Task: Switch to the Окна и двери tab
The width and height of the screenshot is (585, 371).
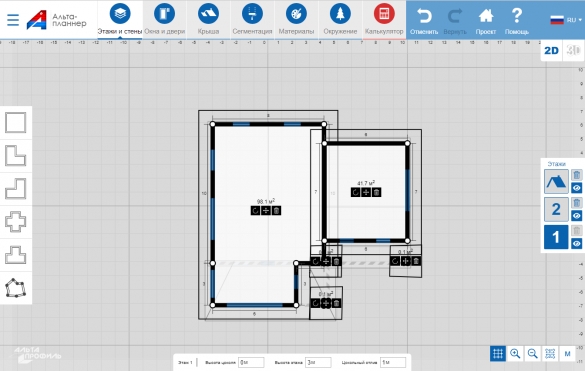Action: click(x=165, y=19)
